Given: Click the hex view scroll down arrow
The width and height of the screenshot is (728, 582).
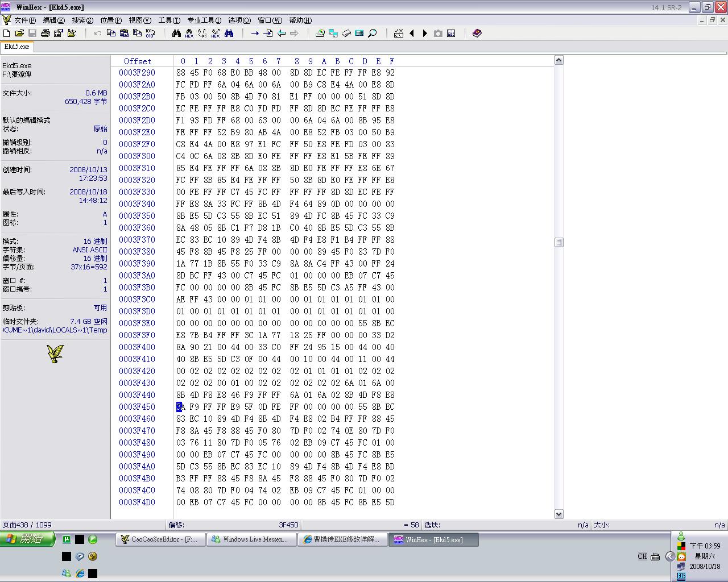Looking at the screenshot, I should [559, 514].
